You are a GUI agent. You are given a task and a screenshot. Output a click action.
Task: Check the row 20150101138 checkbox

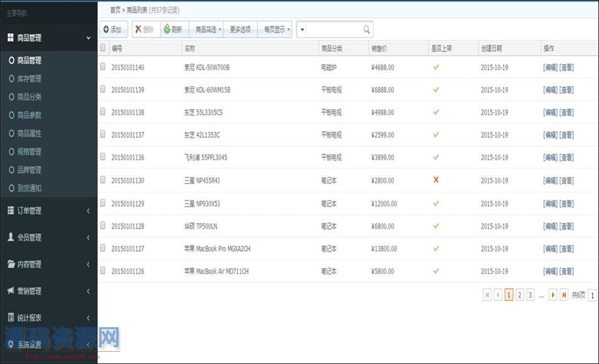[x=103, y=112]
